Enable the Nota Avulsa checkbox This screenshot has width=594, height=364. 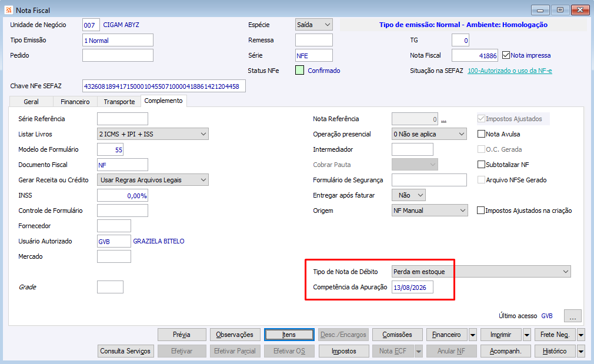point(481,134)
